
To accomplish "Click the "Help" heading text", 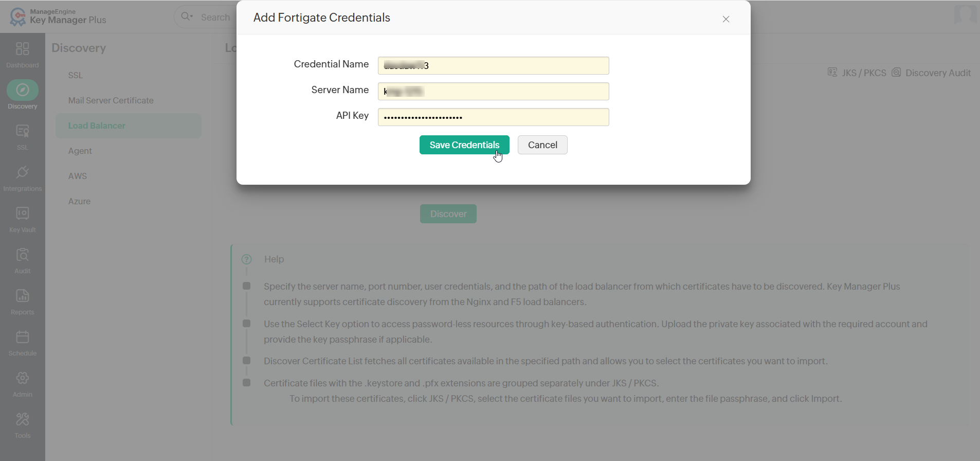I will pos(274,259).
